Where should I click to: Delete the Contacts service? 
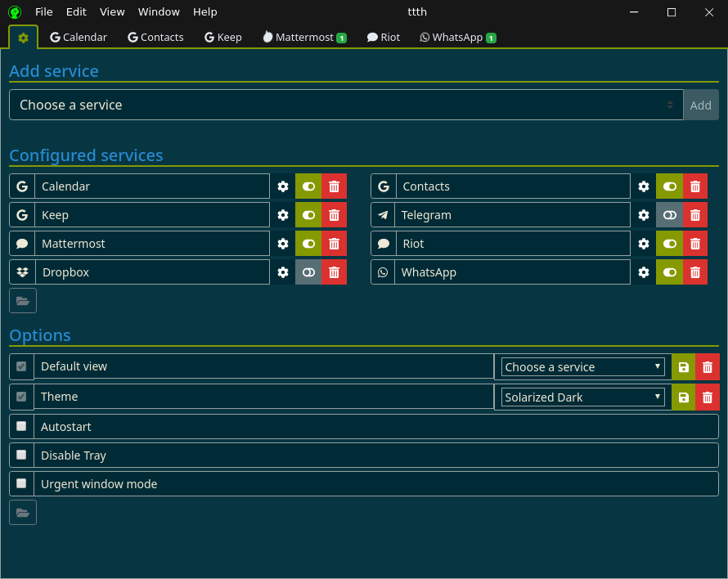(x=695, y=186)
